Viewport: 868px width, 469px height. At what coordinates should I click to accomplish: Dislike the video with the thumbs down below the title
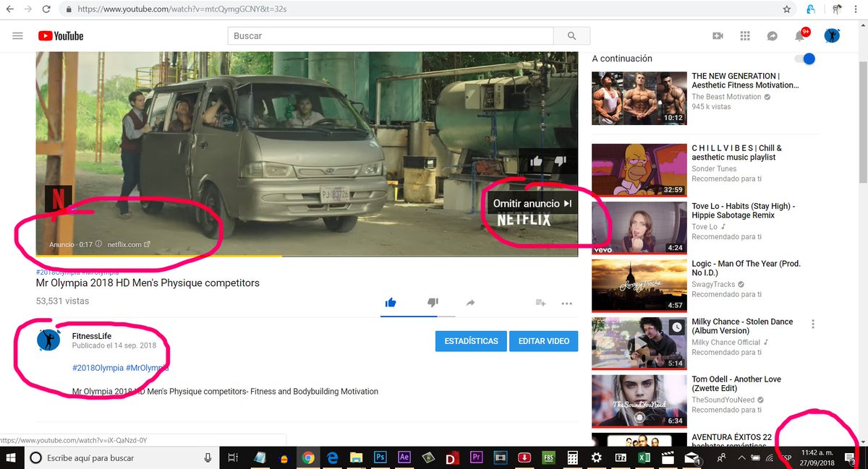433,303
